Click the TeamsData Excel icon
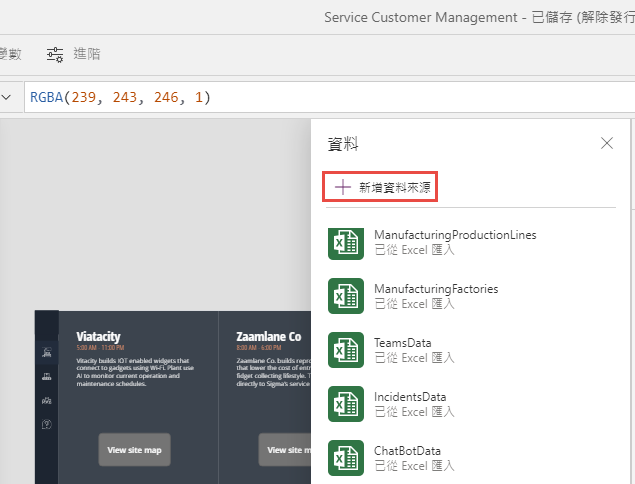The image size is (635, 484). pyautogui.click(x=345, y=350)
